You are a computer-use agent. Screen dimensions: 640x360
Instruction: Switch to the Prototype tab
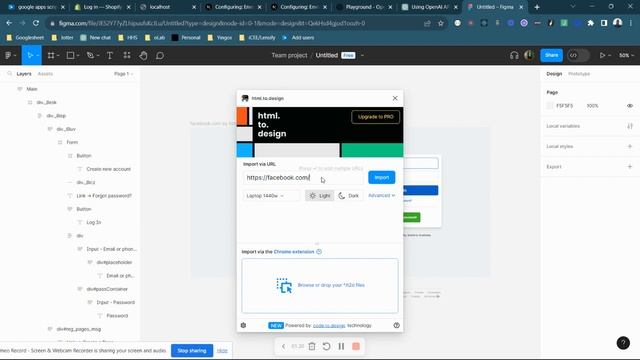[x=579, y=74]
